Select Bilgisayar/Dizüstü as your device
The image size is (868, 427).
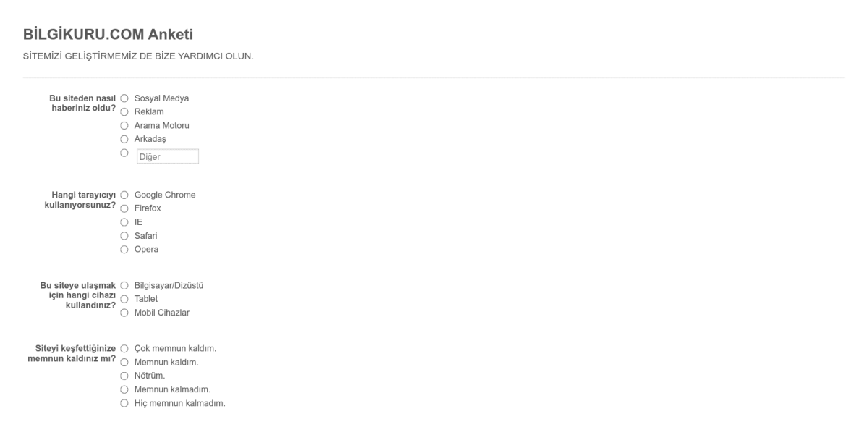pos(124,285)
